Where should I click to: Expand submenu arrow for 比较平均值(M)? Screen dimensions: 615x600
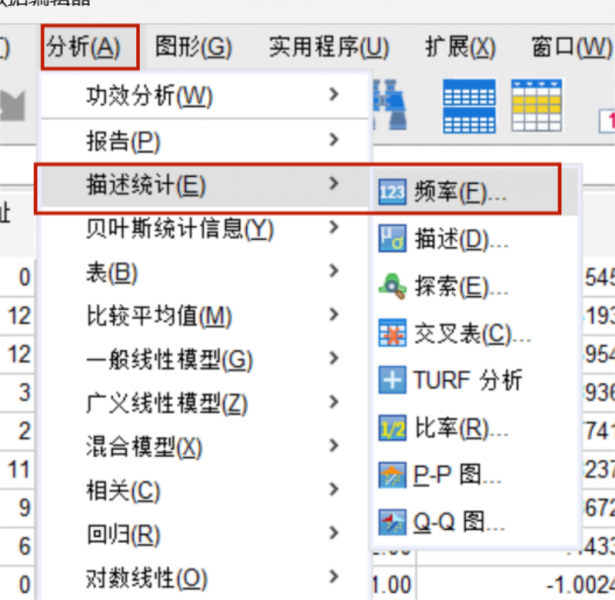tap(334, 315)
